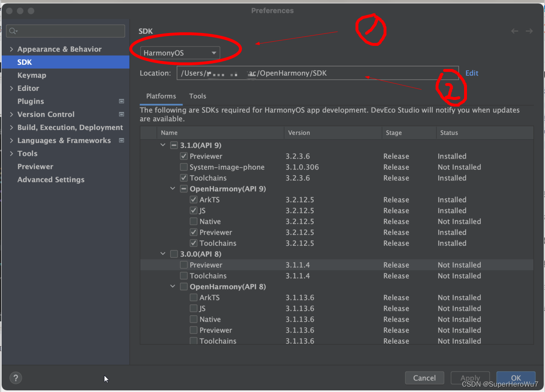The image size is (545, 392).
Task: Toggle the 3.1.0(API 9) group checkbox
Action: 174,145
